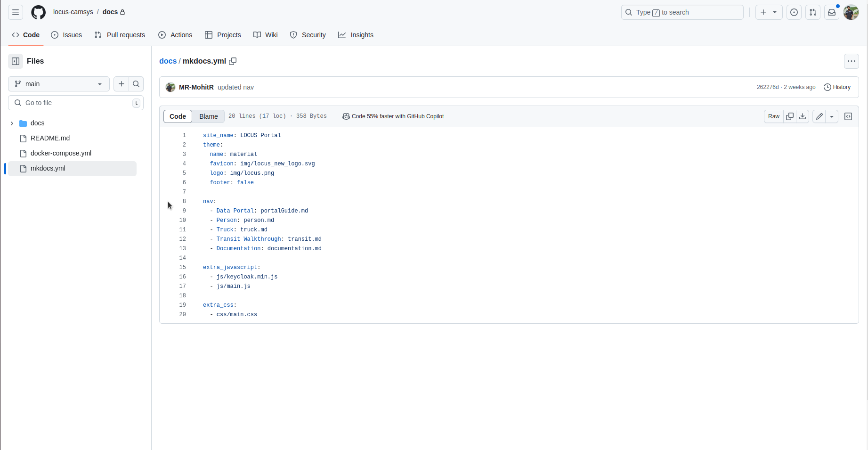Add a new file with plus icon
Viewport: 868px width, 450px height.
pos(122,84)
